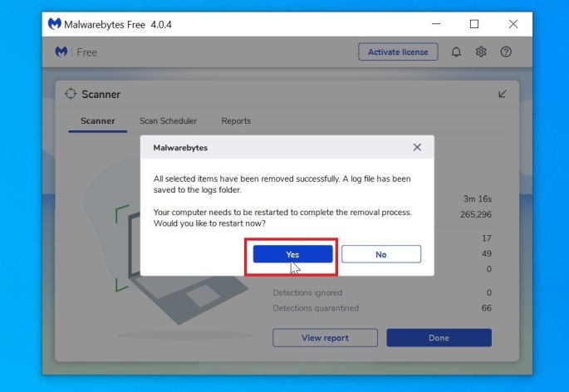Click Scanner crosshair icon in panel header
Screen dimensions: 569x392
pos(71,94)
